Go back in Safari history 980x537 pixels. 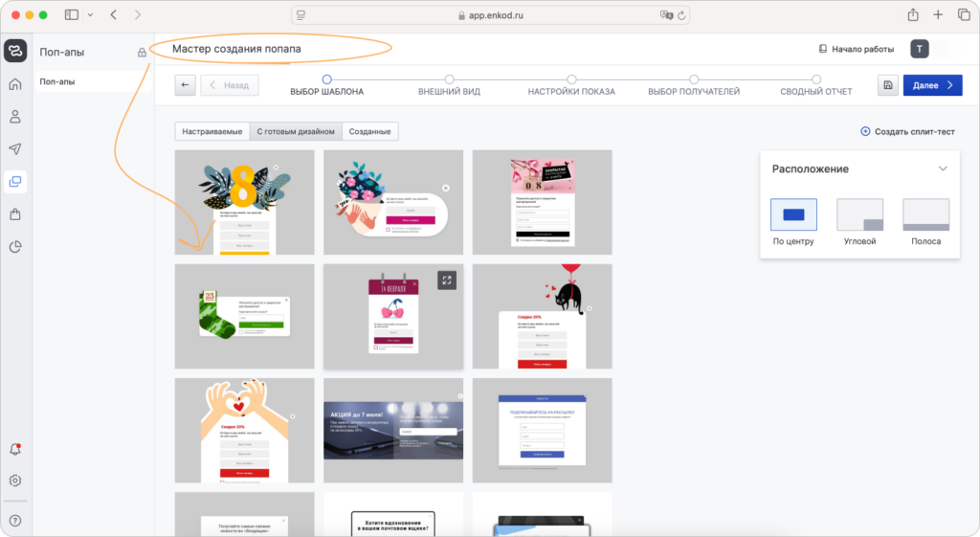pos(113,14)
